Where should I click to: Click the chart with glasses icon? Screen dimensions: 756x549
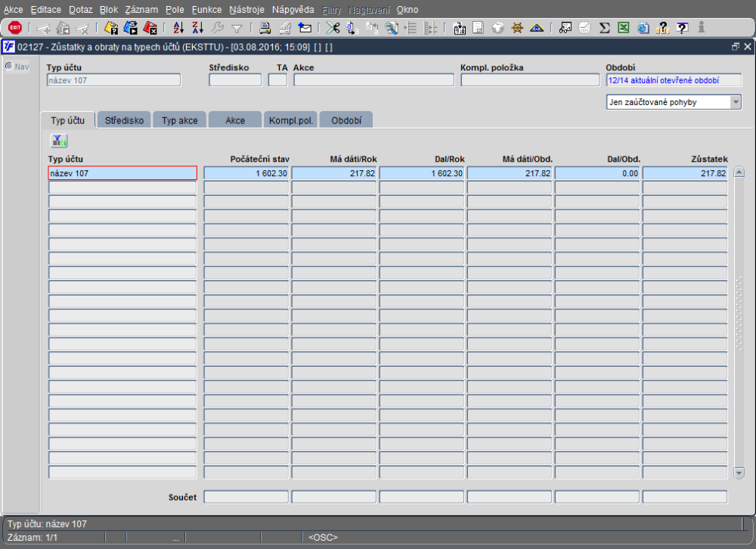point(565,28)
